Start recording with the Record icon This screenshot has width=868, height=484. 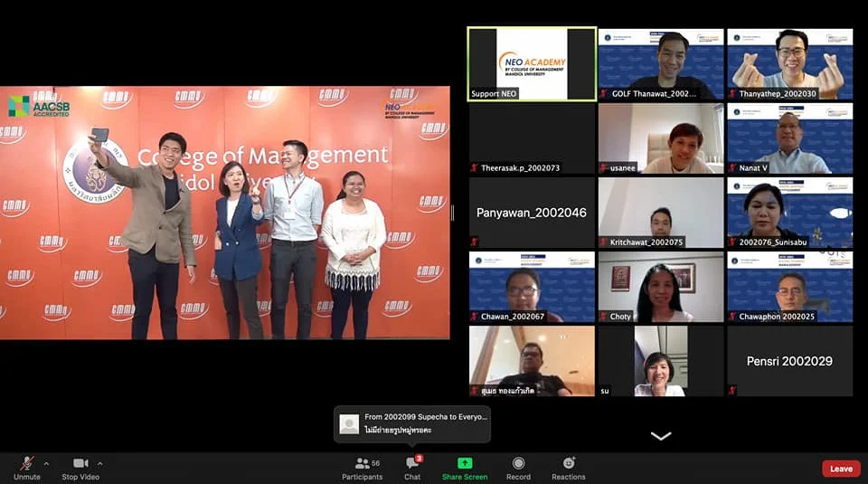tap(518, 463)
